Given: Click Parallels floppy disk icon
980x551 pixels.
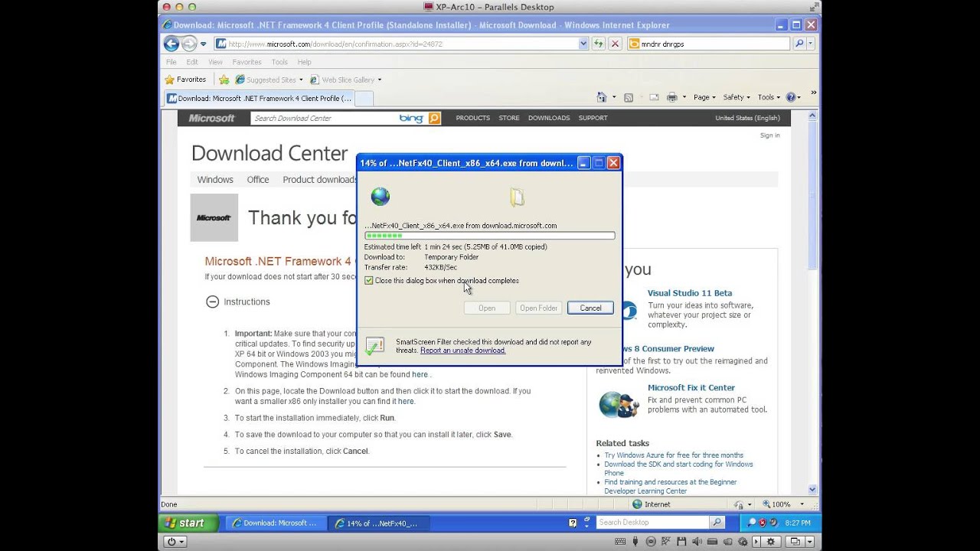Looking at the screenshot, I should (680, 541).
